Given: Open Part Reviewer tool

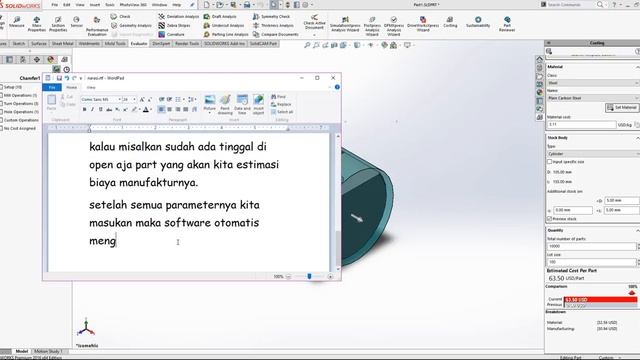Looking at the screenshot, I should (x=507, y=24).
